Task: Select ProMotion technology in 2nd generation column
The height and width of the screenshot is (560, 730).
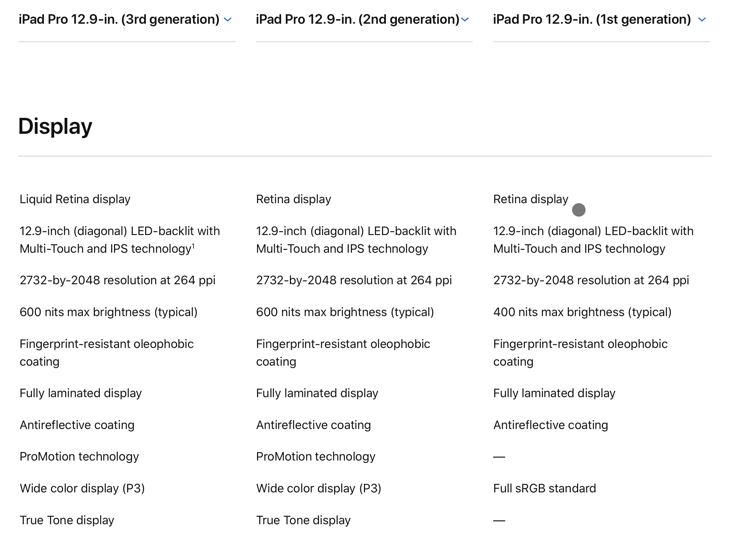Action: (x=315, y=457)
